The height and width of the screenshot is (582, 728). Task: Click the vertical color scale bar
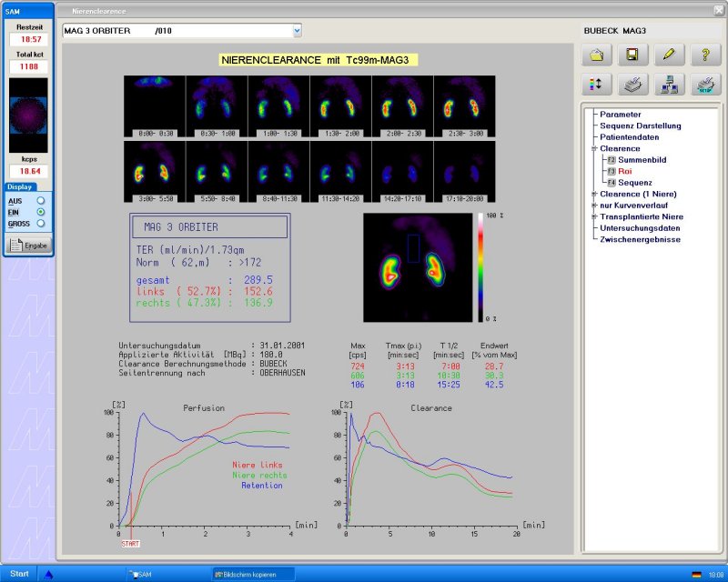(480, 267)
